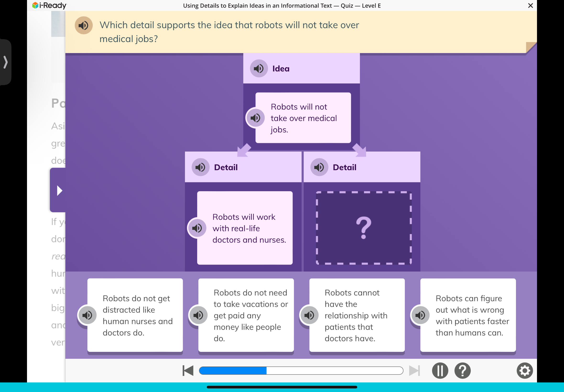
Task: Click the idea card 'Robots will not take over medical jobs'
Action: pyautogui.click(x=303, y=118)
